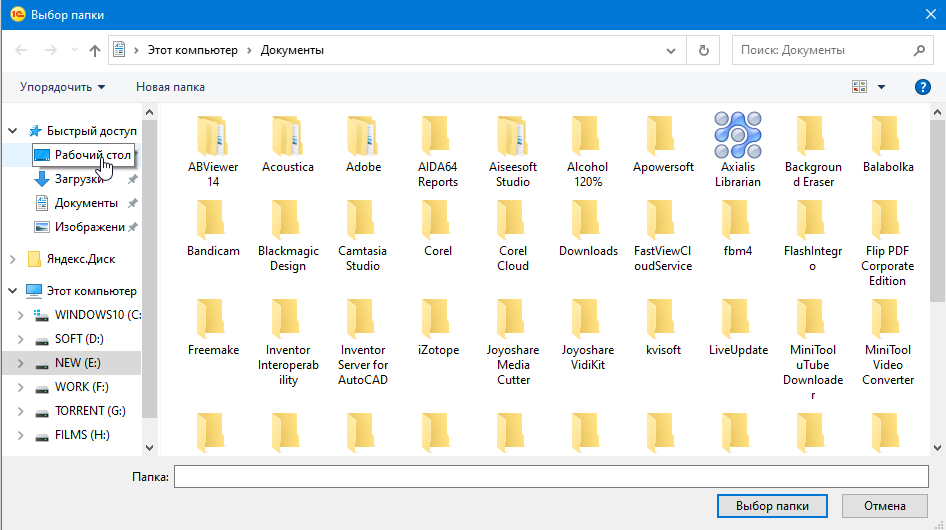Collapse the Этот компьютер tree node
The width and height of the screenshot is (946, 530).
click(x=13, y=291)
